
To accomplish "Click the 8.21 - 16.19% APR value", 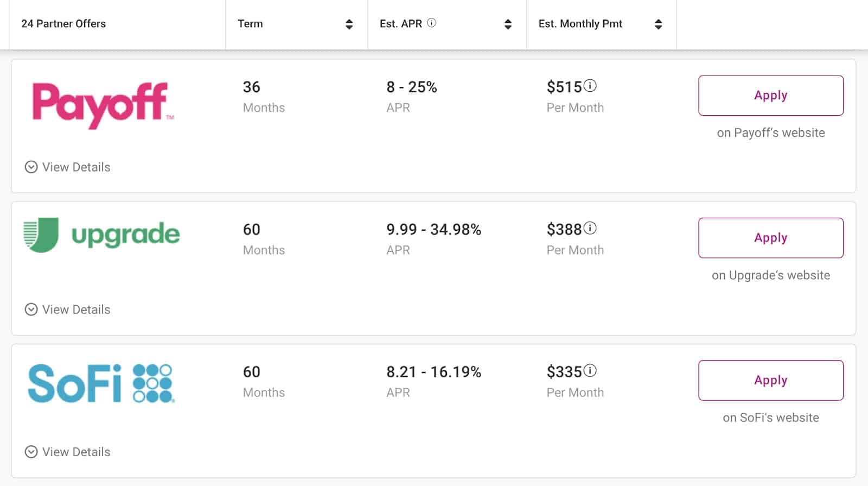I will 433,372.
